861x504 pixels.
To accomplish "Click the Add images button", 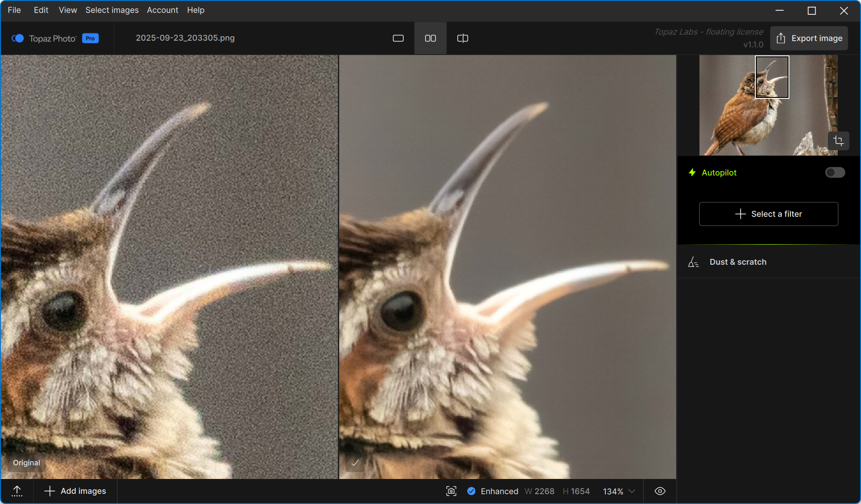I will (75, 491).
